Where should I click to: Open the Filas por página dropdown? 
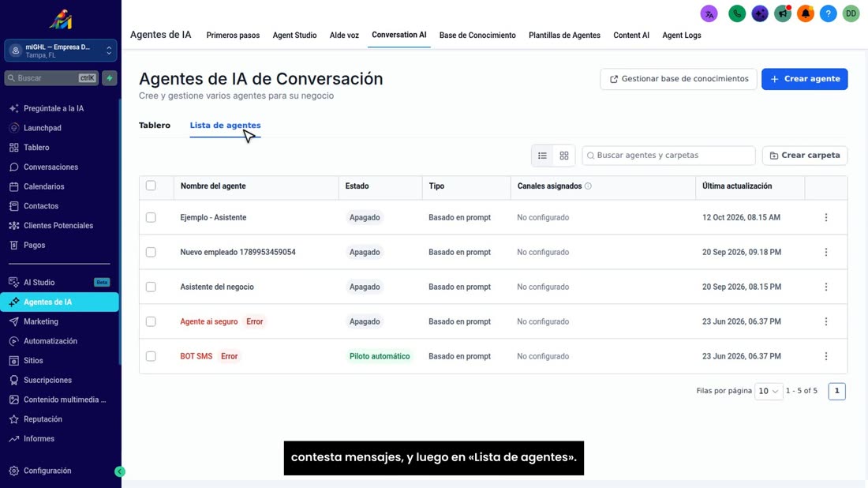pos(769,391)
